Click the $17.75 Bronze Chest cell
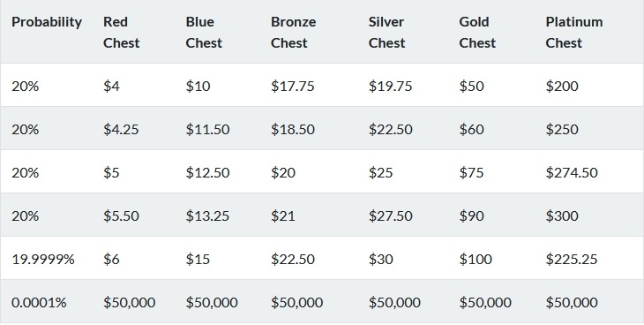 [292, 86]
